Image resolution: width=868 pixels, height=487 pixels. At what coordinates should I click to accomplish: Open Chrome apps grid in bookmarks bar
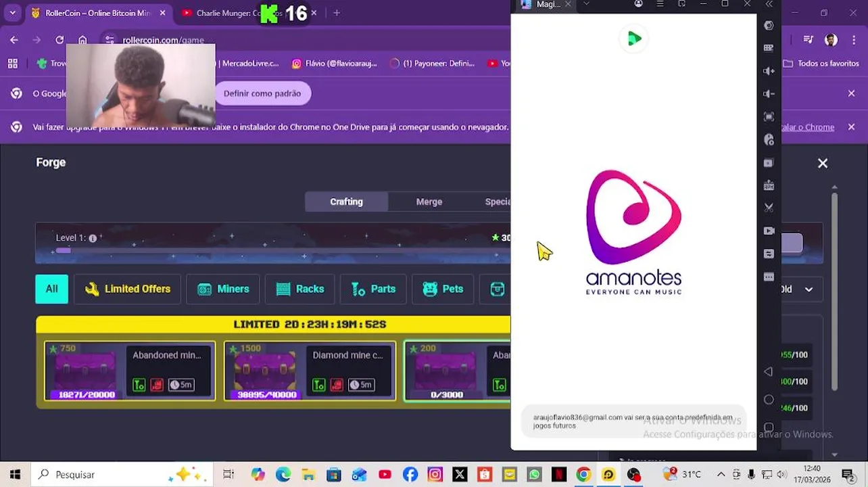(x=12, y=64)
